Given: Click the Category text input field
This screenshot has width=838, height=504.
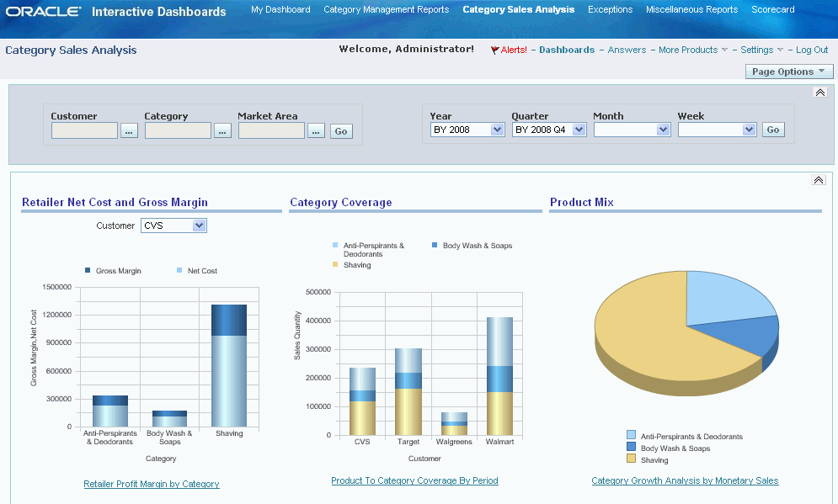Looking at the screenshot, I should tap(178, 130).
